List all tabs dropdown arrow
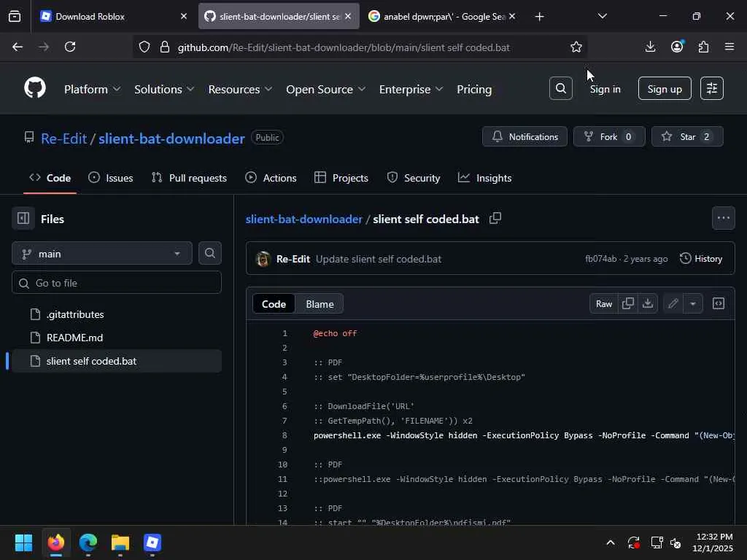This screenshot has height=560, width=747. pos(602,16)
